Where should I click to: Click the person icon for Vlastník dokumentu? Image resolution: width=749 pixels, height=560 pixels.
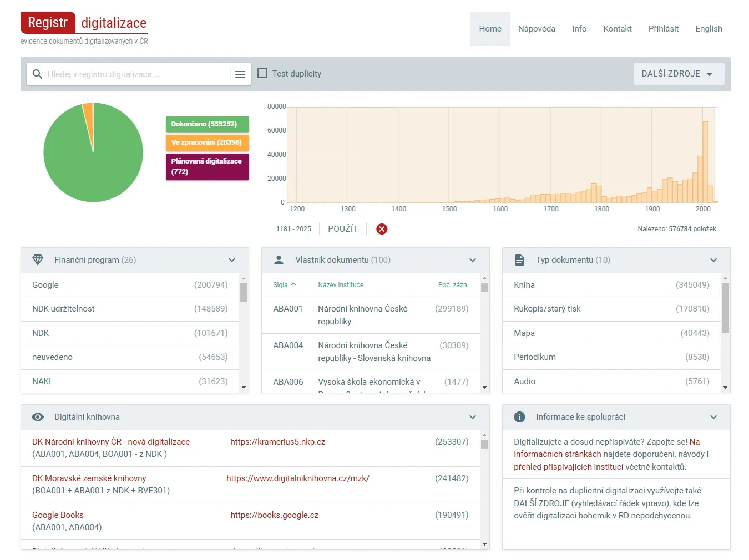[279, 260]
